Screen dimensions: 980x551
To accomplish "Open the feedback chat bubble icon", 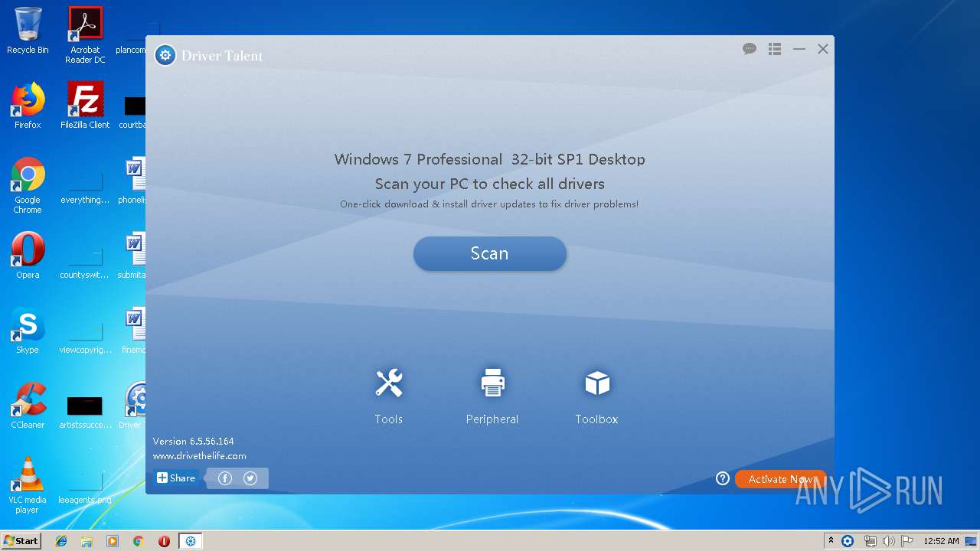I will [750, 49].
